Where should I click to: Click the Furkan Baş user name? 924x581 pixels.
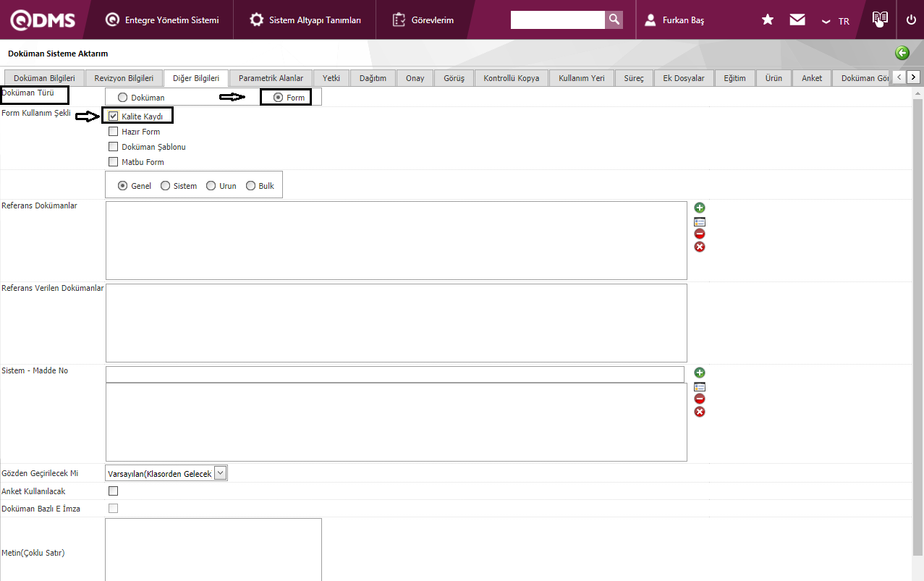(683, 21)
